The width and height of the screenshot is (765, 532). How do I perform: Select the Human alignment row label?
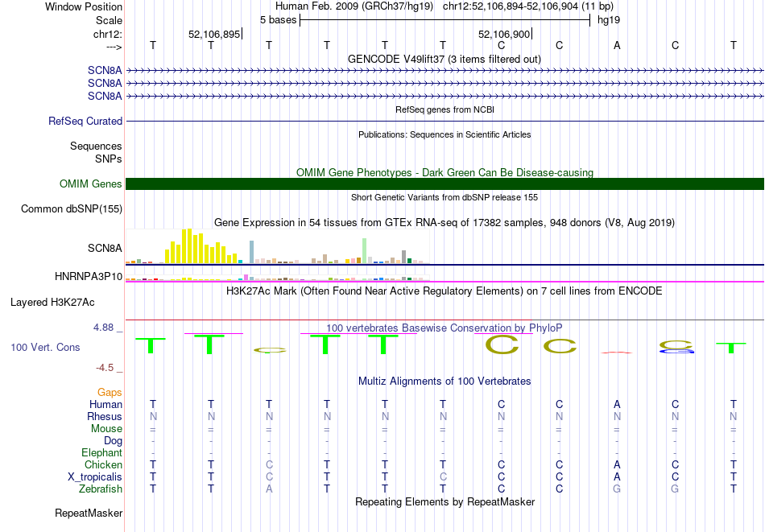[105, 404]
